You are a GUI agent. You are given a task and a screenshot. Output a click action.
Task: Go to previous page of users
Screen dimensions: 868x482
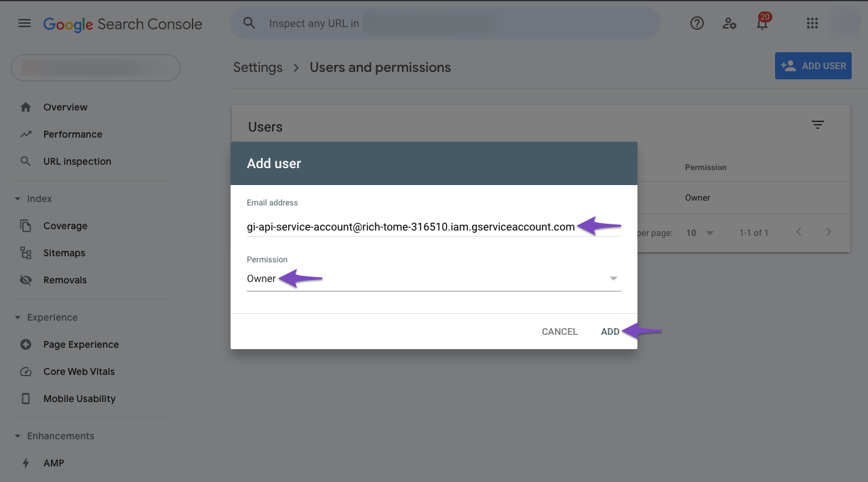pyautogui.click(x=799, y=232)
